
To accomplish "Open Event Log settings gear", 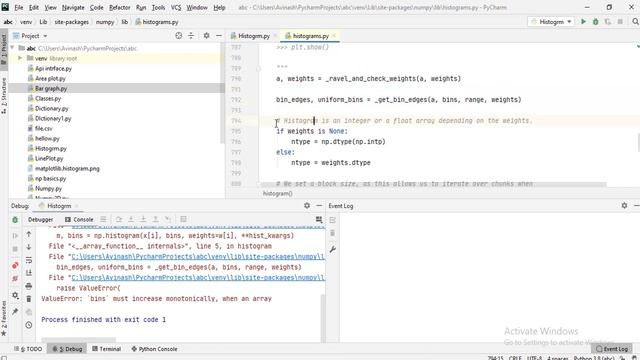I will (x=624, y=206).
